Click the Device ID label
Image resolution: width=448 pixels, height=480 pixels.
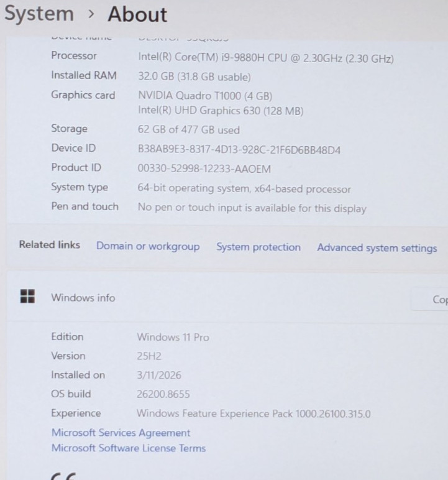pyautogui.click(x=73, y=148)
